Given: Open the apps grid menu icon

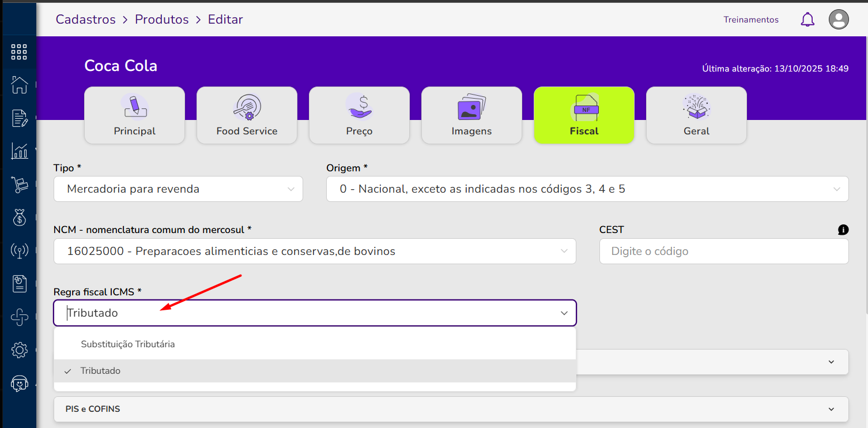Looking at the screenshot, I should pos(19,52).
